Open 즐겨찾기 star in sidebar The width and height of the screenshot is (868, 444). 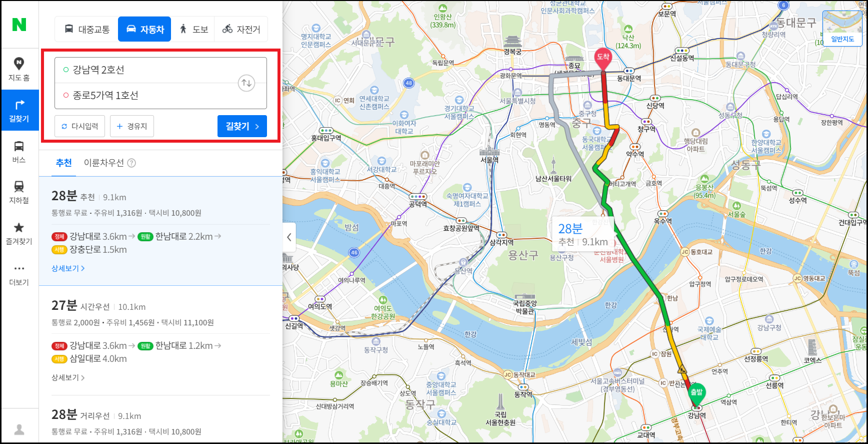(19, 233)
